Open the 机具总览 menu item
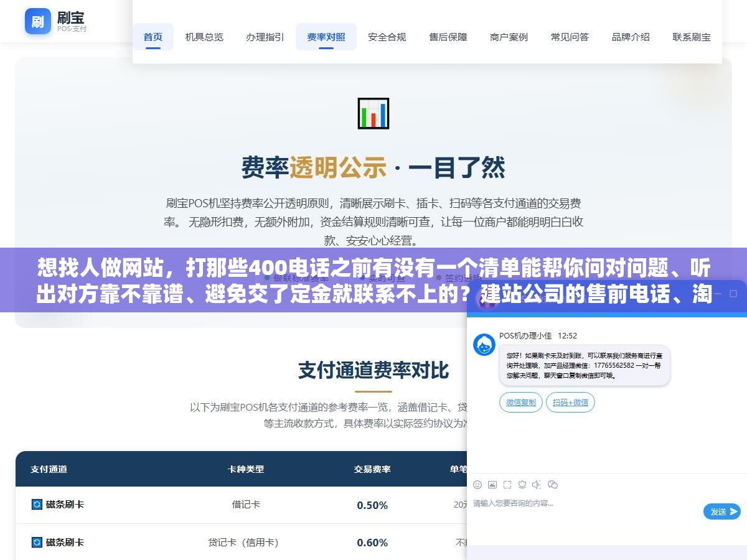The width and height of the screenshot is (747, 560). [x=204, y=37]
